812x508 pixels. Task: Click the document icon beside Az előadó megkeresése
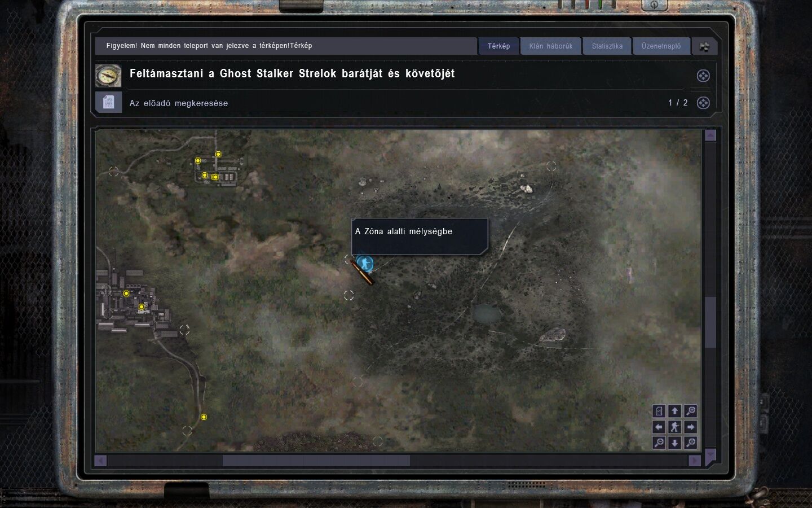[x=108, y=103]
